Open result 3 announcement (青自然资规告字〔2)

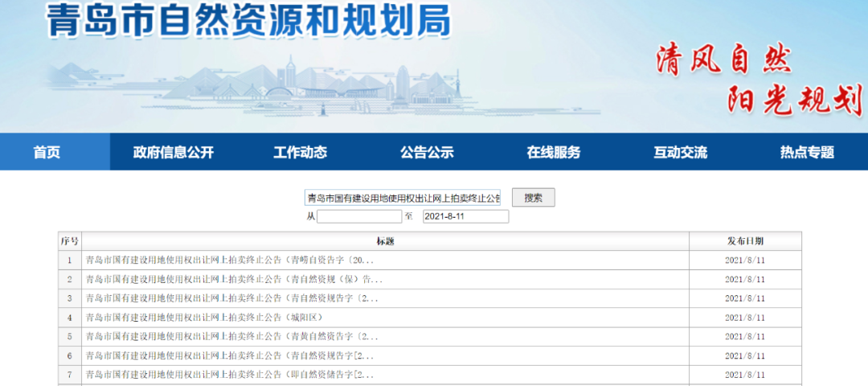pos(232,298)
